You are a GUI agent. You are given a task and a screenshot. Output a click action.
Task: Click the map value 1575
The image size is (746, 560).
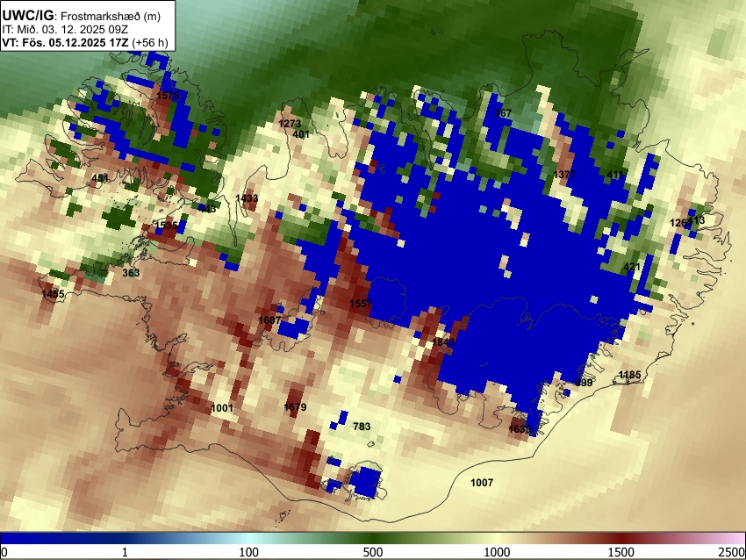click(x=168, y=96)
